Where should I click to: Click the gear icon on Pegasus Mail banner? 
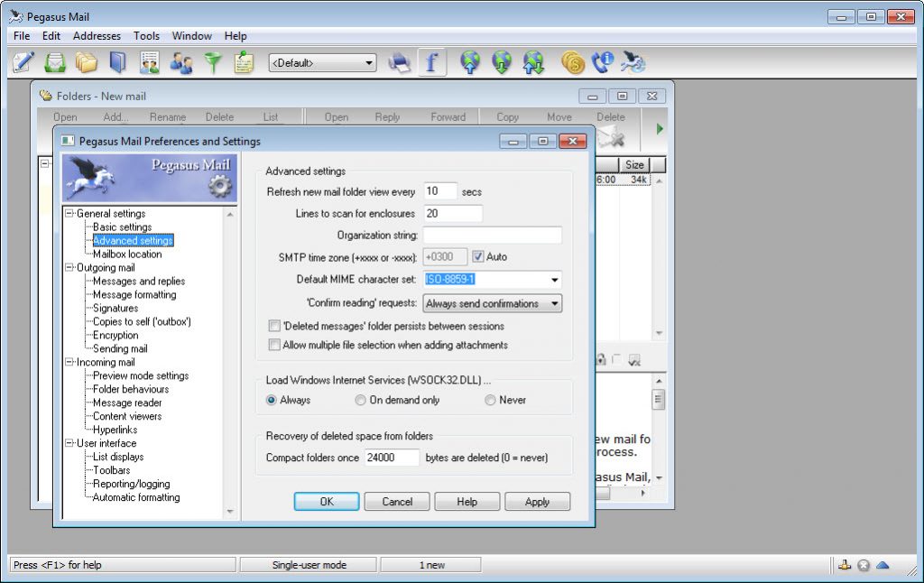point(220,187)
